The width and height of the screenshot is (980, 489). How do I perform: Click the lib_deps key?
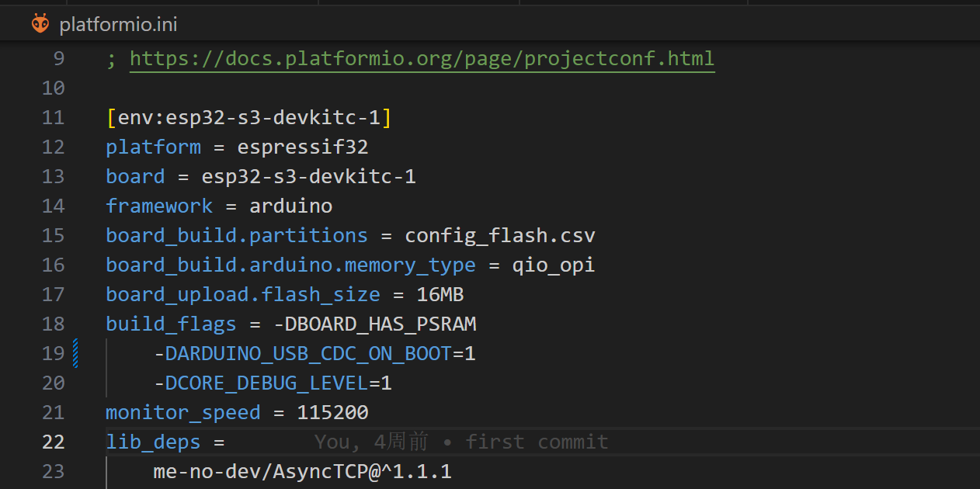tap(153, 442)
